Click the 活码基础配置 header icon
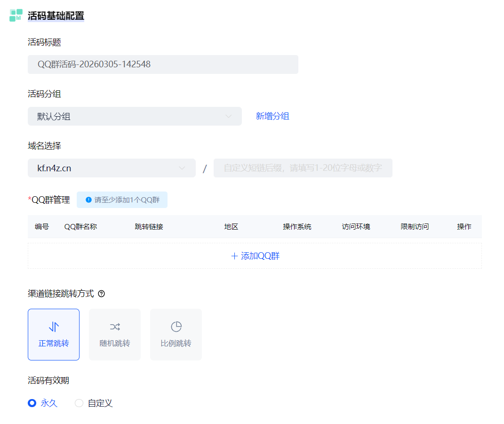The width and height of the screenshot is (504, 424). tap(16, 15)
